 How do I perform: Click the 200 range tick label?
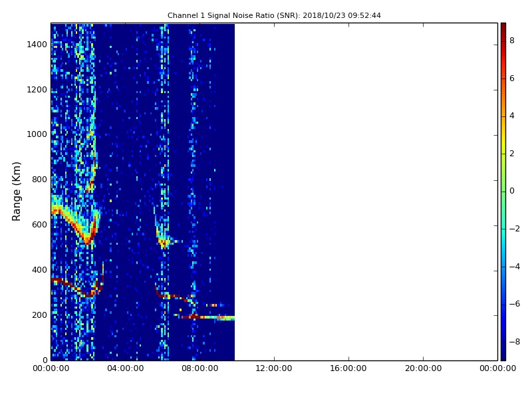point(39,315)
